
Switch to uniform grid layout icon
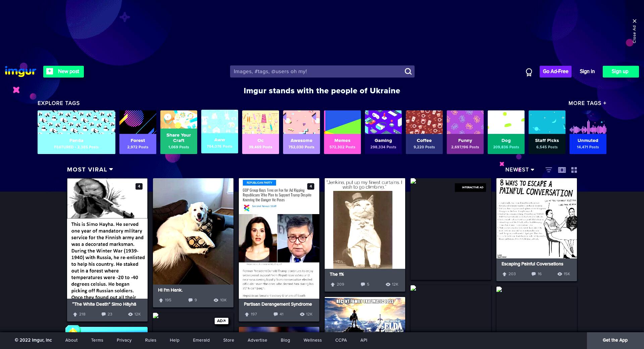click(x=574, y=170)
